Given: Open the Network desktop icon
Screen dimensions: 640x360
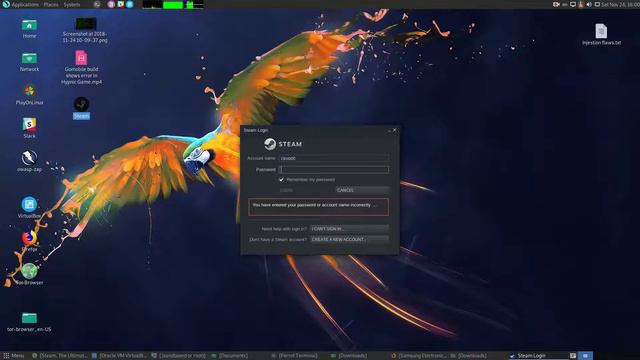Looking at the screenshot, I should pyautogui.click(x=29, y=62).
